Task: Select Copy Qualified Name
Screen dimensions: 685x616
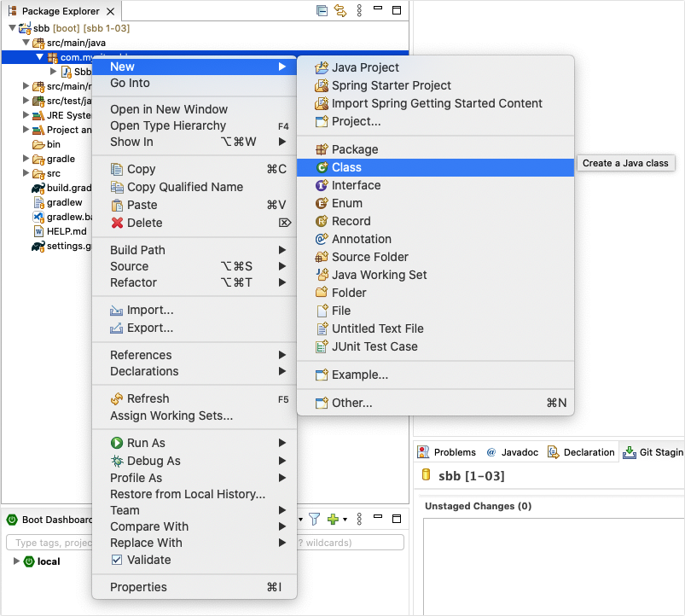Action: coord(194,187)
